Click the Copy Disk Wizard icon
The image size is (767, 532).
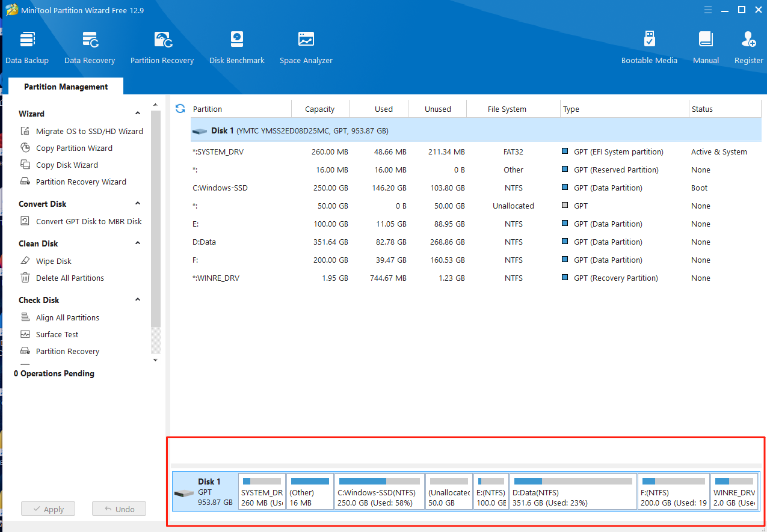(25, 165)
